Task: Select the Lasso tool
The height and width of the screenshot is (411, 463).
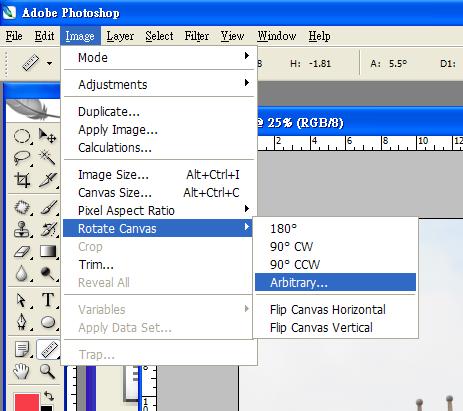Action: [22, 158]
